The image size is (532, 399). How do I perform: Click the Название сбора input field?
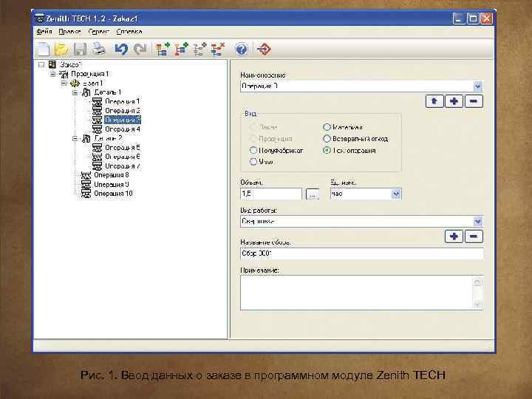361,253
